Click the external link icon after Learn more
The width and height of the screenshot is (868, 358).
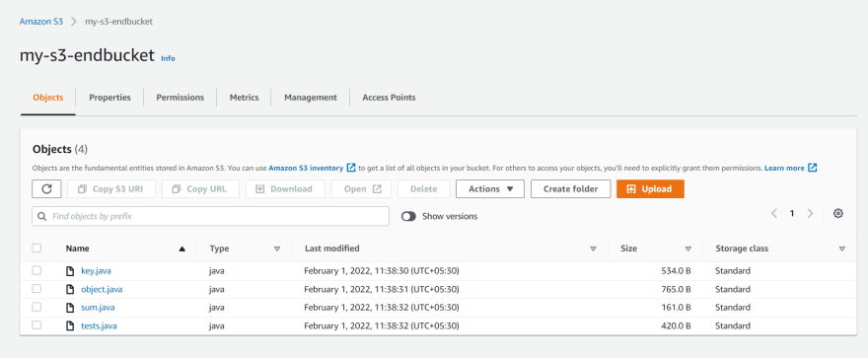[812, 168]
